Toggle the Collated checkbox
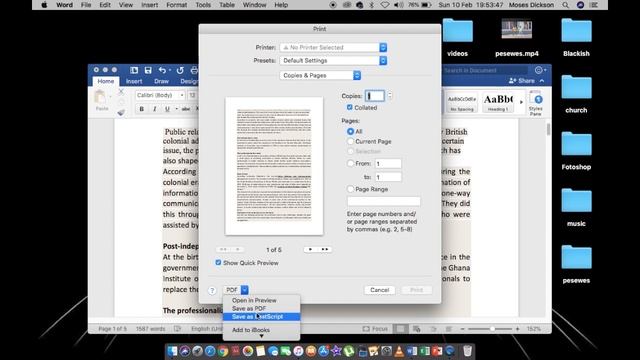 (350, 107)
